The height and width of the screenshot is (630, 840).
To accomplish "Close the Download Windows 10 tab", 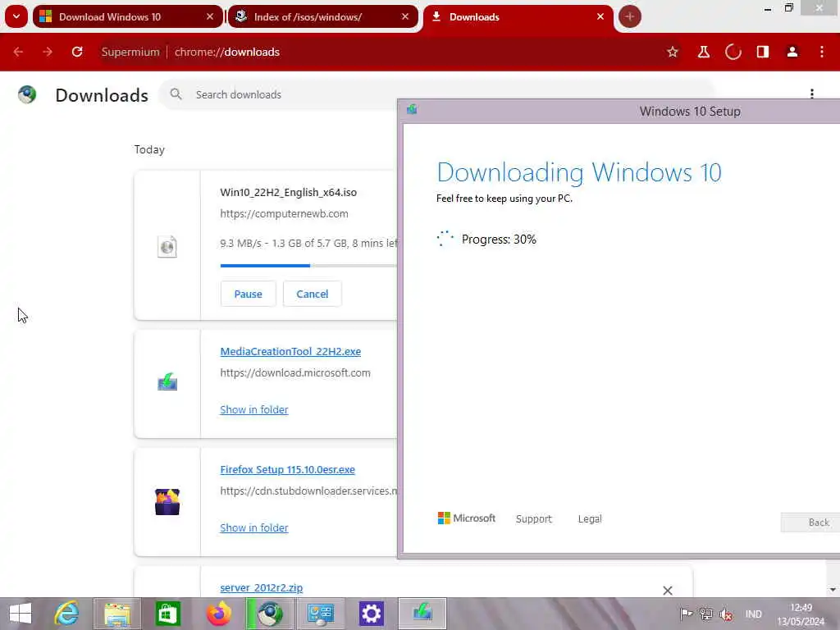I will click(210, 16).
